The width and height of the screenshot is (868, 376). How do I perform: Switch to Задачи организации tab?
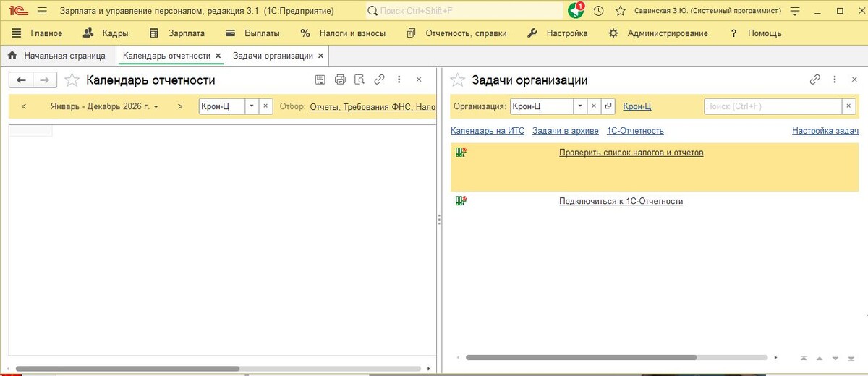point(273,56)
